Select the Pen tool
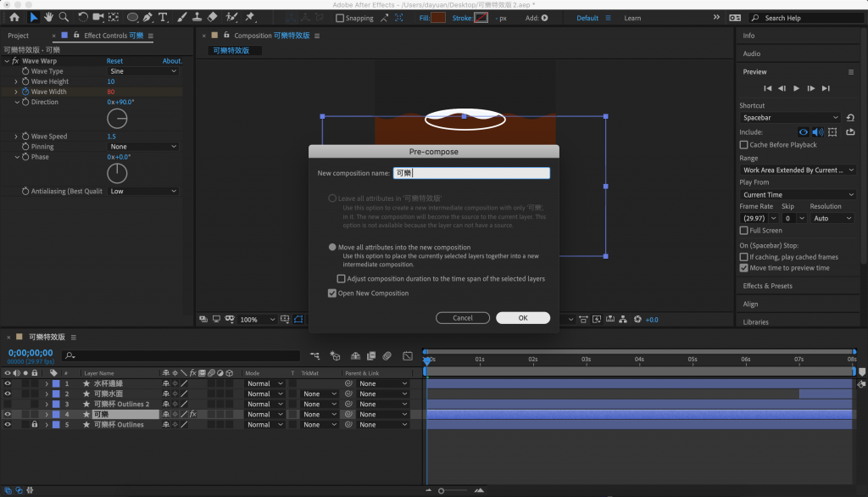 (148, 17)
